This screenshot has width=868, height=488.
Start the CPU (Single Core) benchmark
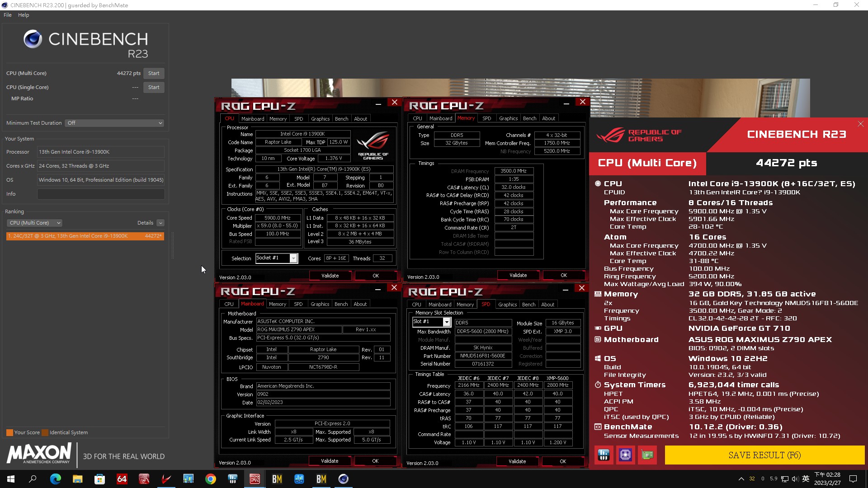click(x=154, y=87)
